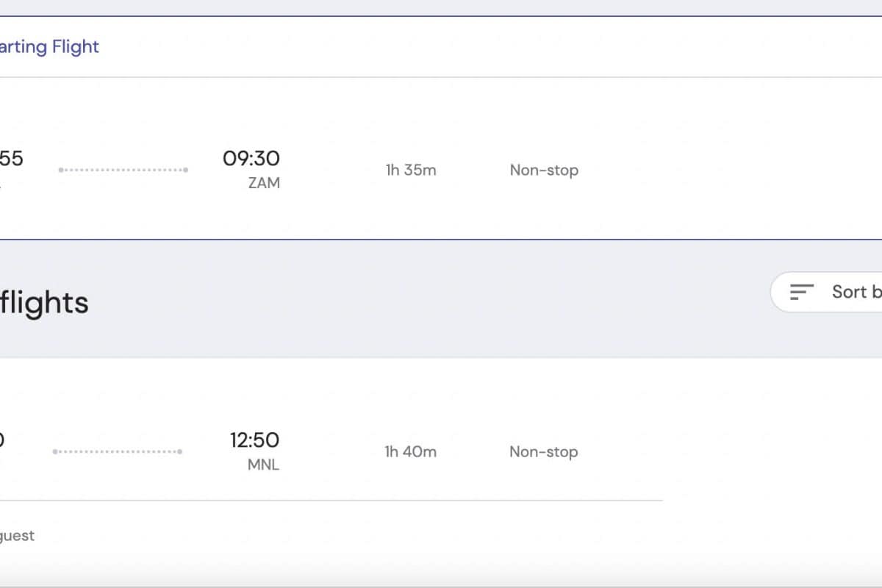Click the right endpoint dot before 12:50

tap(180, 451)
